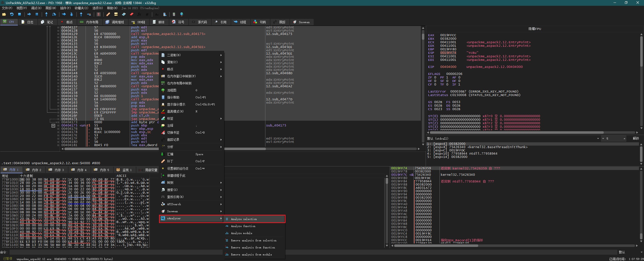Choose Analyze selection in xAnalyzer submenu
This screenshot has width=644, height=261.
(244, 219)
